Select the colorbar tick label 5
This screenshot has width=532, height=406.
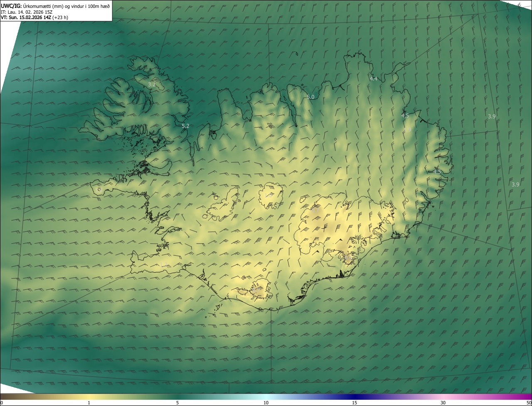[x=177, y=403]
